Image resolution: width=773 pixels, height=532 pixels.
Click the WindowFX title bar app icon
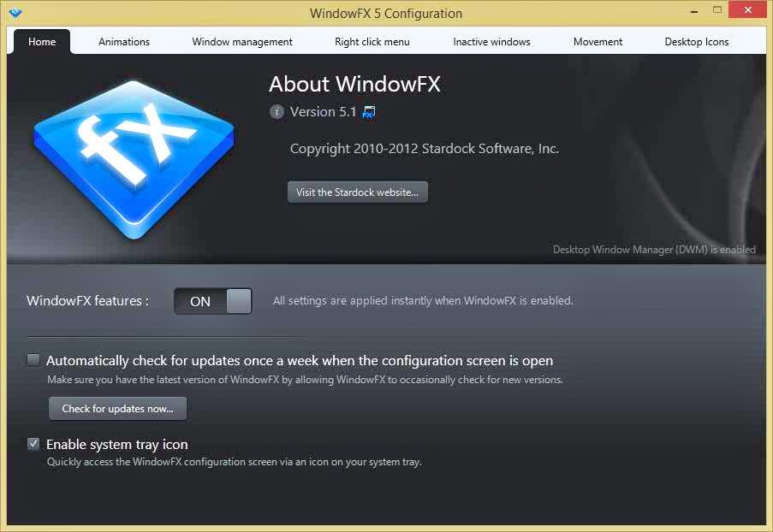click(15, 14)
